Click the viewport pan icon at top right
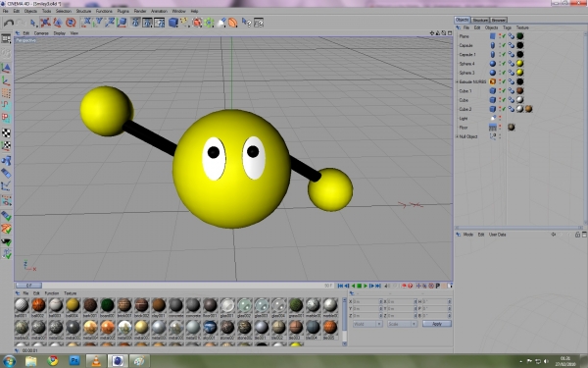 pyautogui.click(x=431, y=33)
